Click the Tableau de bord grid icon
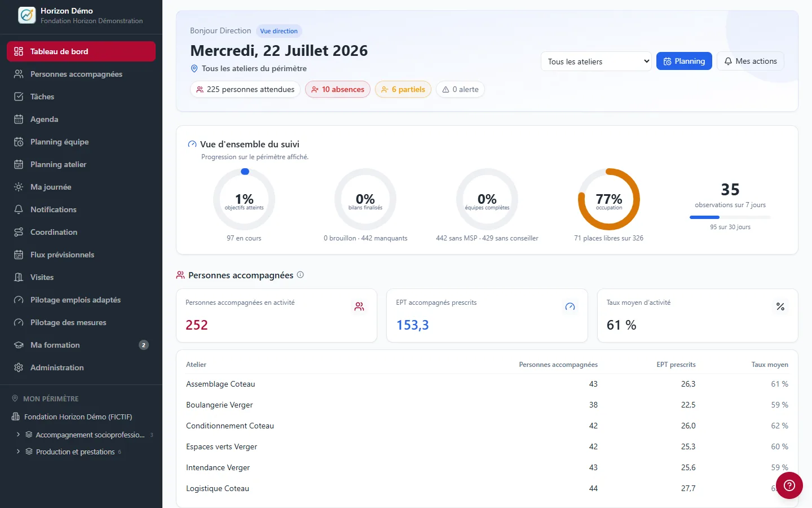The height and width of the screenshot is (508, 812). [x=19, y=51]
